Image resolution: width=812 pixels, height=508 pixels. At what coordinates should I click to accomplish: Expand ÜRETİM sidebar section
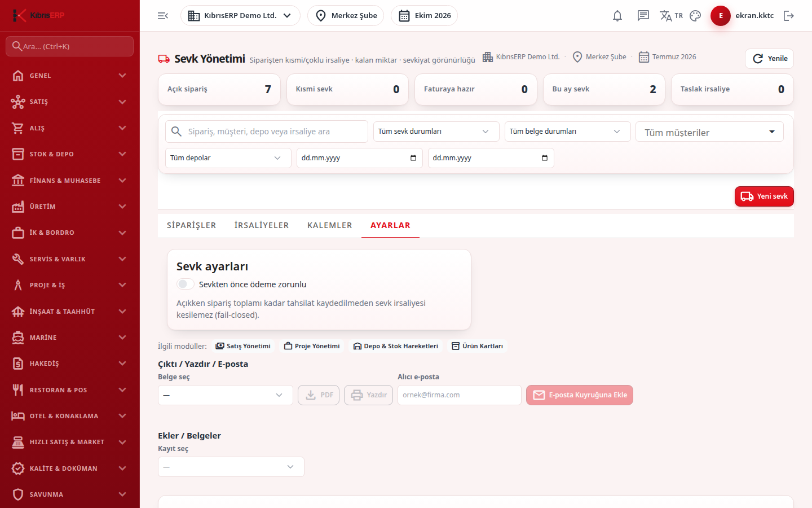coord(70,207)
